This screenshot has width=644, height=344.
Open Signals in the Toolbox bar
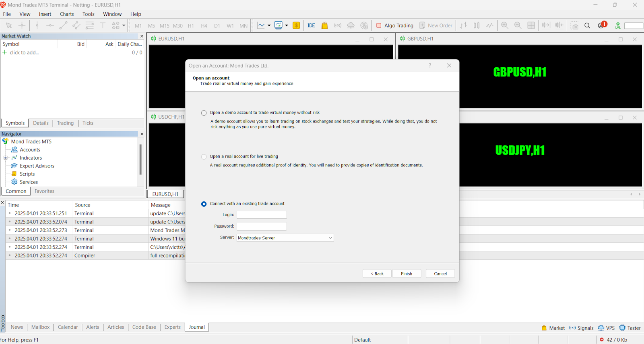(581, 328)
